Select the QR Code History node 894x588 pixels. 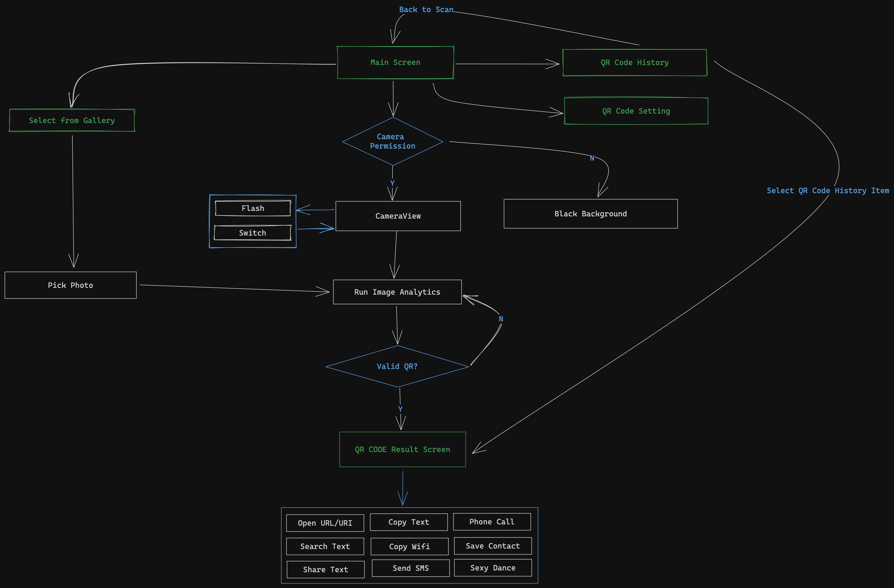point(634,63)
